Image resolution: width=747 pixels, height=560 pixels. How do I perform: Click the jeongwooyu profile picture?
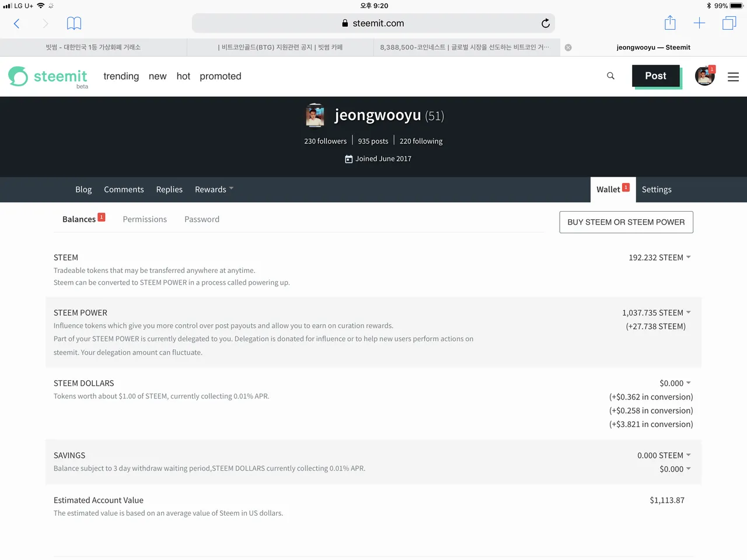click(x=315, y=116)
